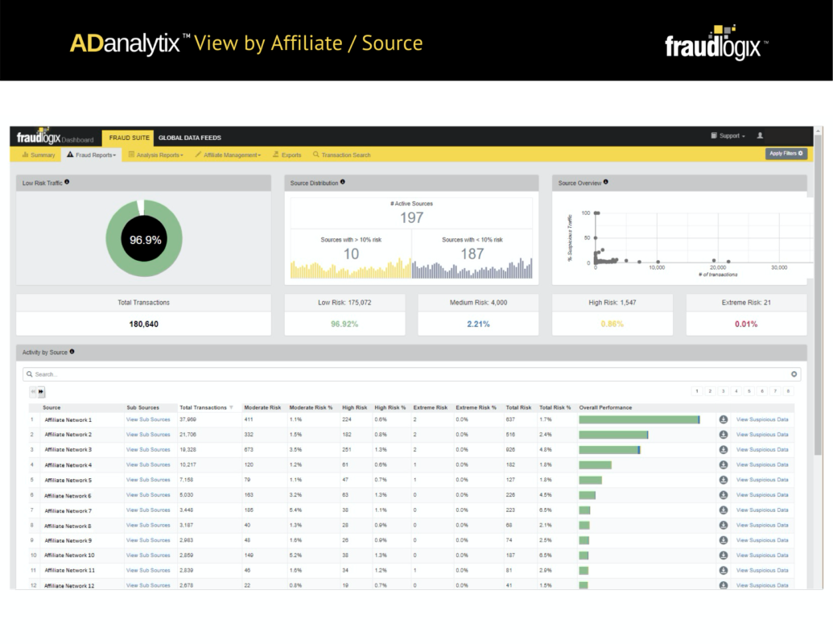This screenshot has width=833, height=644.
Task: Sort by the Total Risk % column header
Action: [555, 407]
